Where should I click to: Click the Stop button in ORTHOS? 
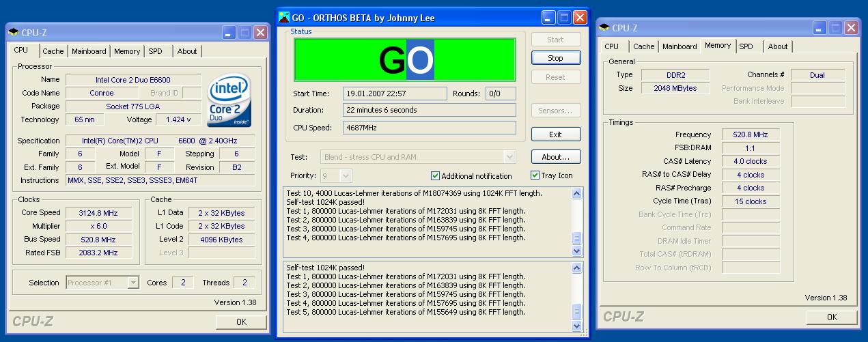[x=556, y=58]
